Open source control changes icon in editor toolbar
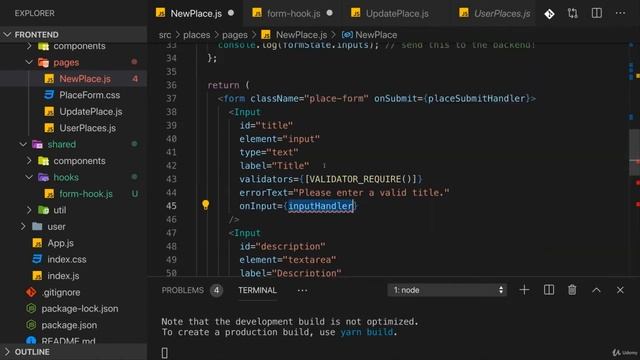The height and width of the screenshot is (360, 640). click(x=549, y=14)
